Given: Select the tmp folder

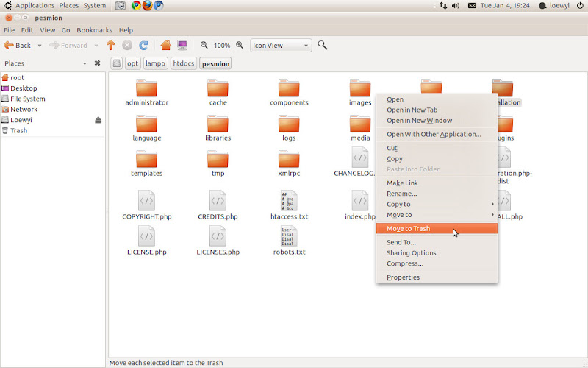Looking at the screenshot, I should 218,163.
